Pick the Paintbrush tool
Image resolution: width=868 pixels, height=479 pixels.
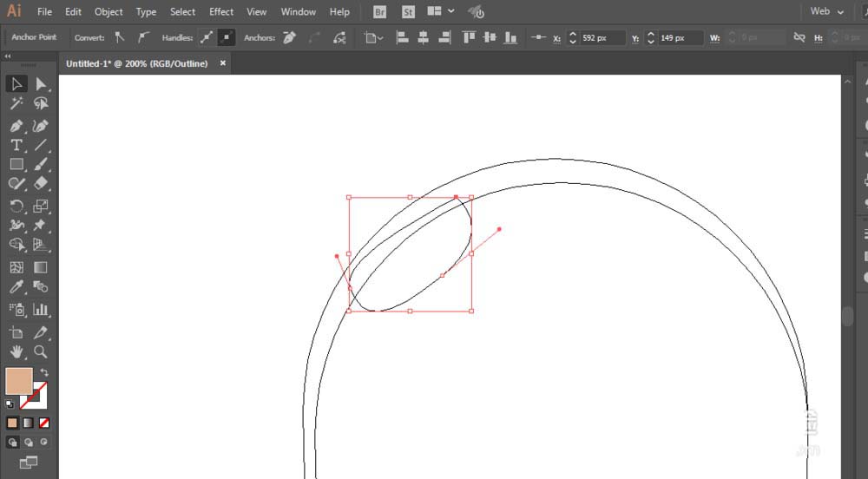point(41,164)
